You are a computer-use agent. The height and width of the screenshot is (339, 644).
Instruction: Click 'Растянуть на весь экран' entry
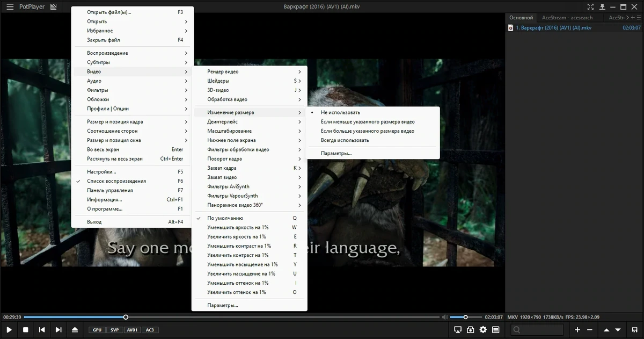point(133,158)
